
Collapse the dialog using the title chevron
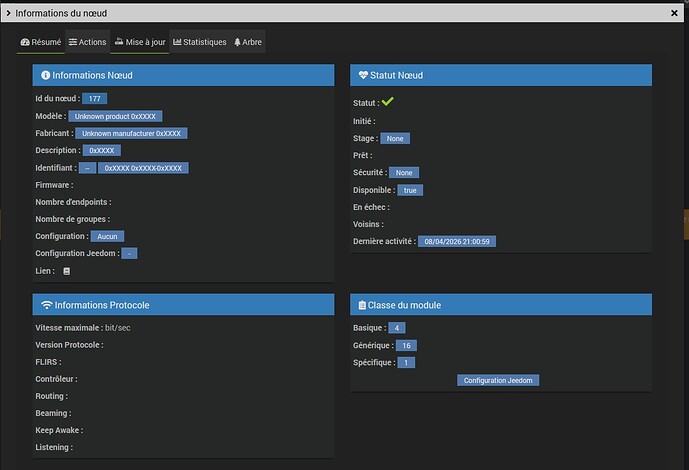8,13
